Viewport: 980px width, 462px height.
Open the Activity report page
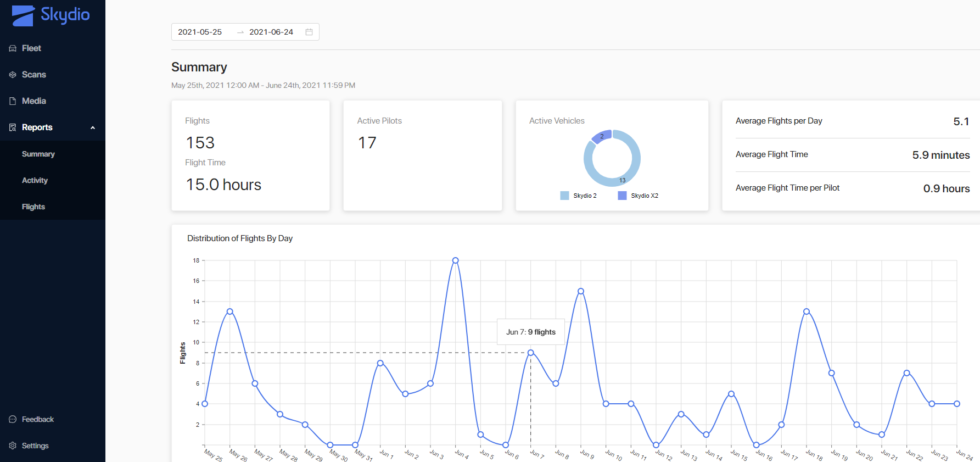coord(35,180)
